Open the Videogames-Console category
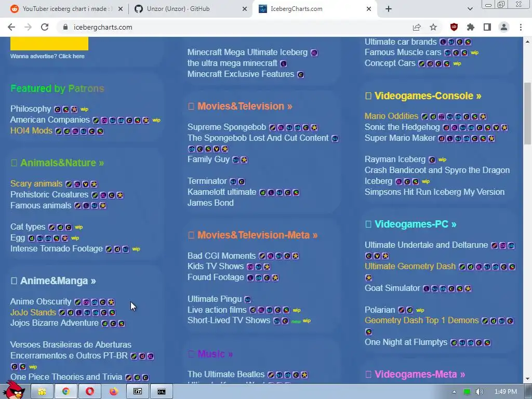Viewport: 532px width, 399px height. pos(423,96)
